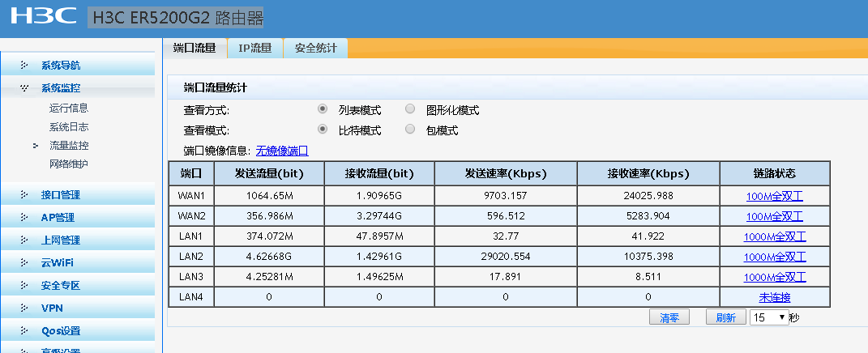Click the LAN1 port cell
This screenshot has width=868, height=353.
[191, 236]
